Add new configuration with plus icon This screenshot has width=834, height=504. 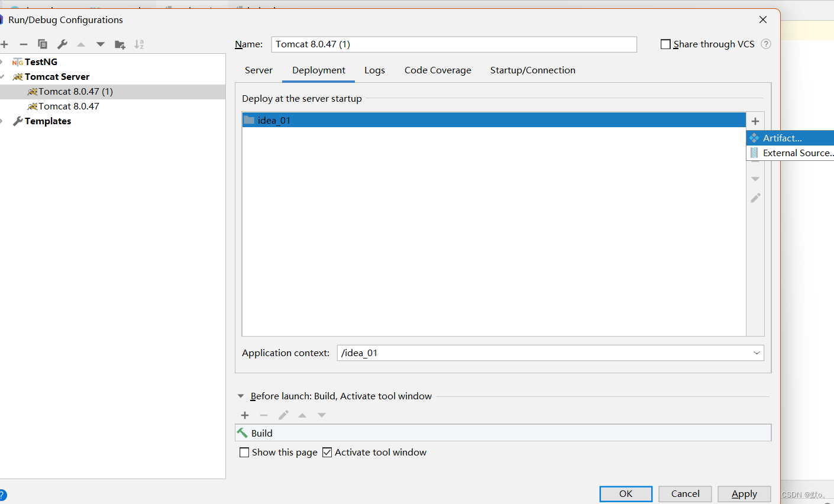4,44
